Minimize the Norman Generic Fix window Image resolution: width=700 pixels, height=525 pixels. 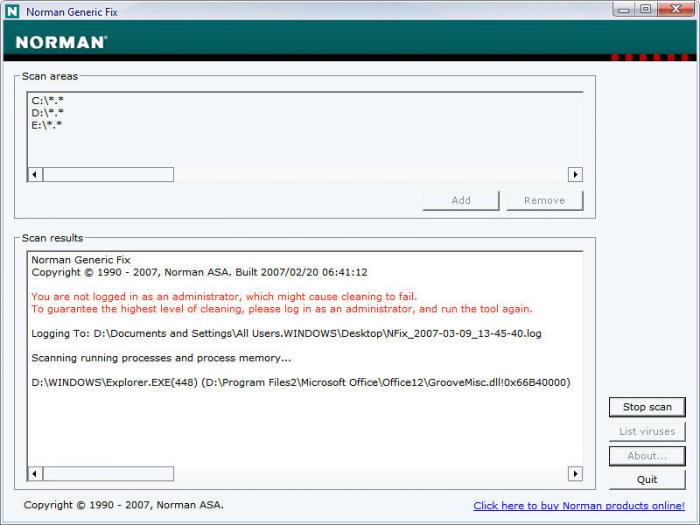[x=624, y=10]
